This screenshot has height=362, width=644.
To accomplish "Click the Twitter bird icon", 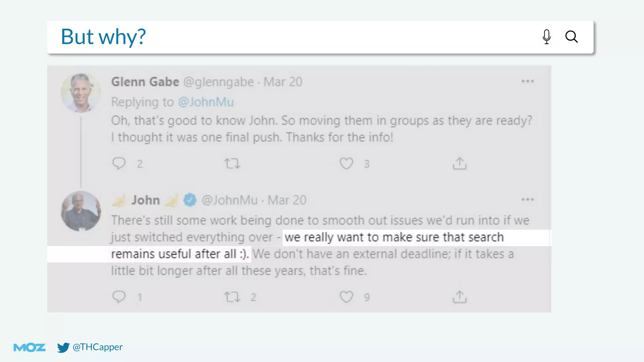I will click(63, 347).
